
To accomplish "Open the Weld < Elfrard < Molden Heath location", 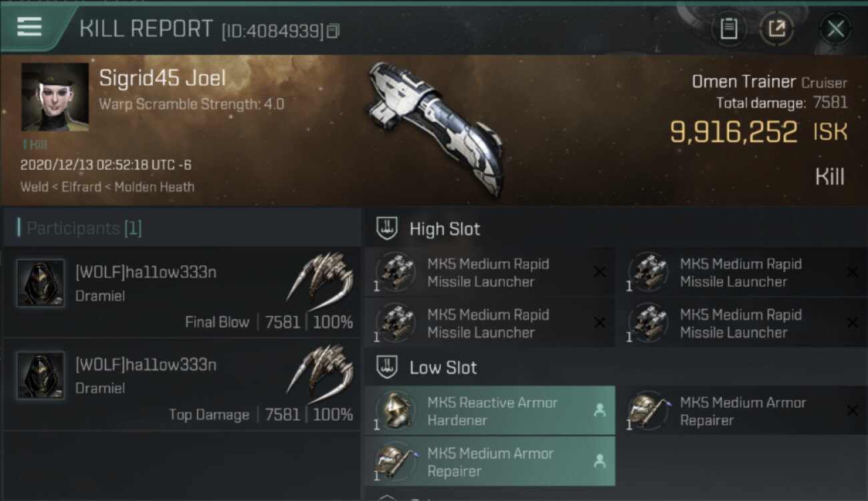I will [107, 187].
